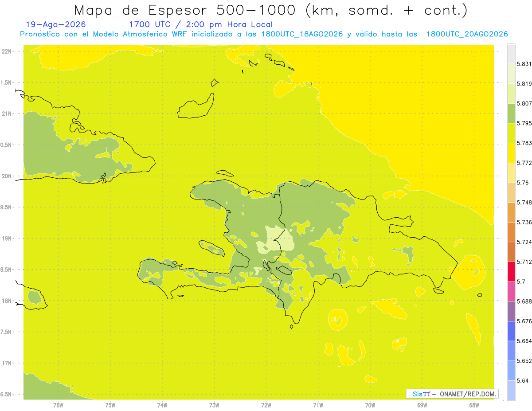Click the light gray swatch above 5.831
This screenshot has height=411, width=532.
pos(511,54)
